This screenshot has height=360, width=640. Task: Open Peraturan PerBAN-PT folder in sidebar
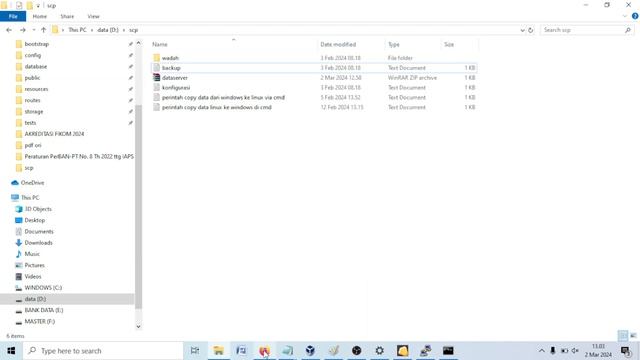coord(79,156)
